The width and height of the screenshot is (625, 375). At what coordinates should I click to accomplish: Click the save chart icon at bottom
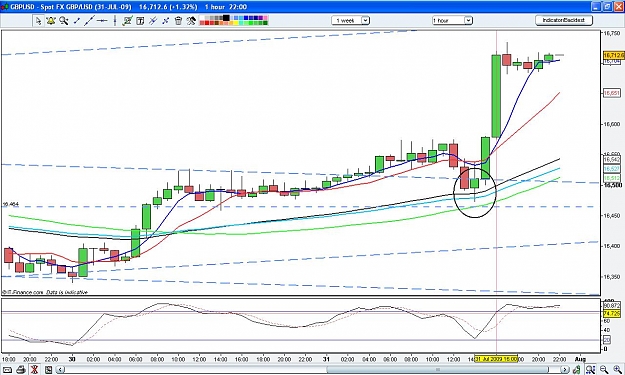(48, 370)
